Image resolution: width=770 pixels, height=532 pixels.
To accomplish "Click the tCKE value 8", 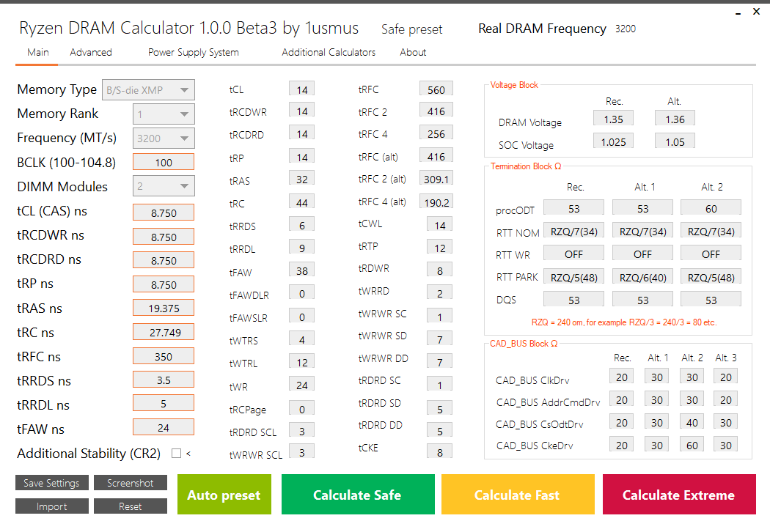I will pos(439,452).
